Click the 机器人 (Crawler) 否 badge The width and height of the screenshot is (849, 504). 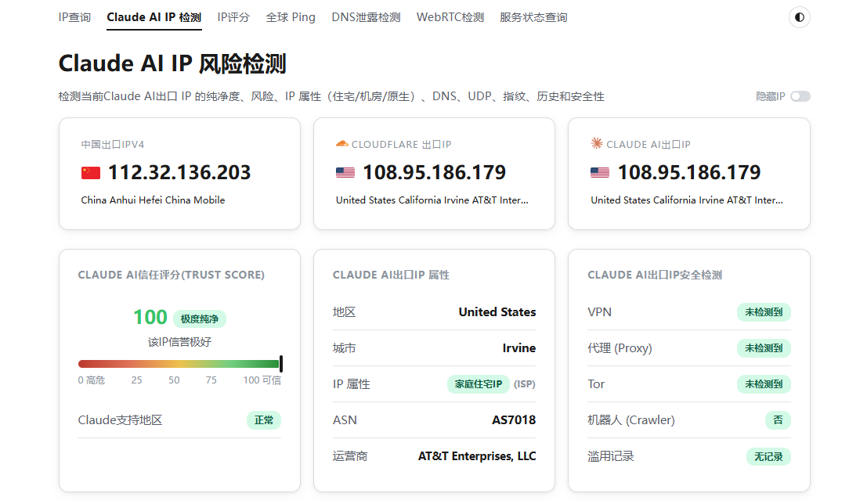point(778,420)
